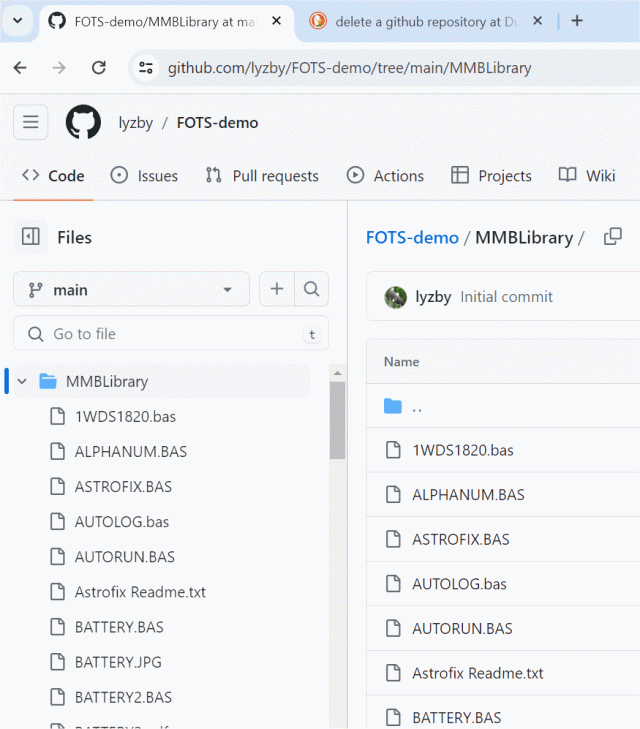The width and height of the screenshot is (640, 729).
Task: Go to the Actions tab
Action: click(x=385, y=176)
